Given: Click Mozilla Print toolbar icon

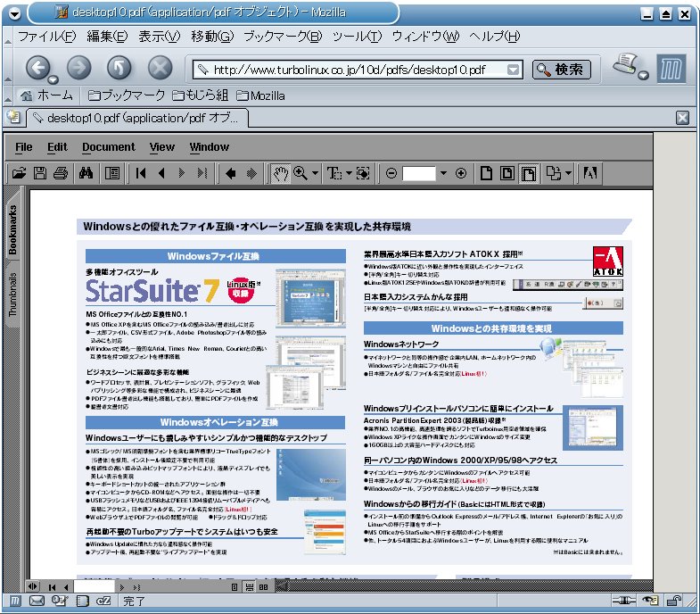Looking at the screenshot, I should 626,64.
